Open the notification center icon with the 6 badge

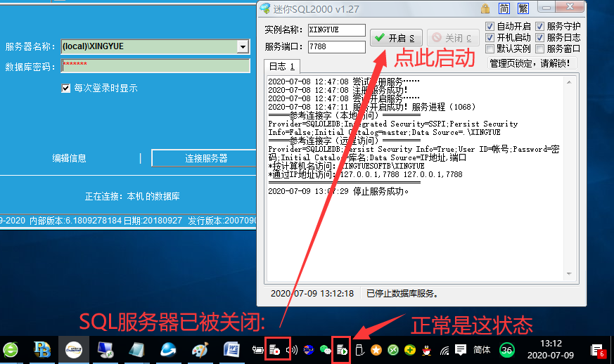click(x=598, y=351)
